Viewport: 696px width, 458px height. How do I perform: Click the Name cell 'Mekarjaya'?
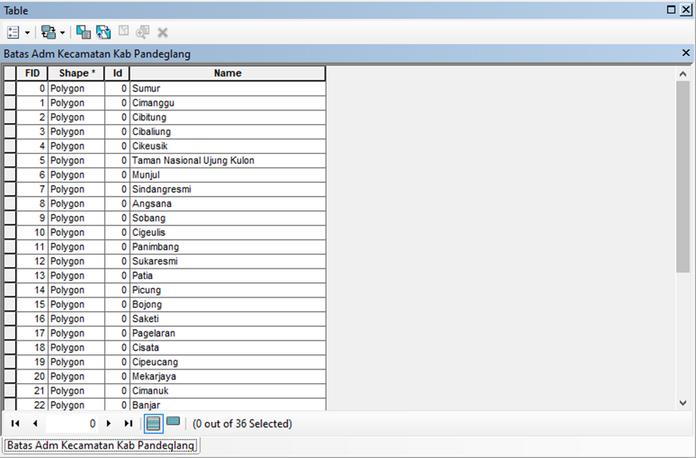pos(228,376)
